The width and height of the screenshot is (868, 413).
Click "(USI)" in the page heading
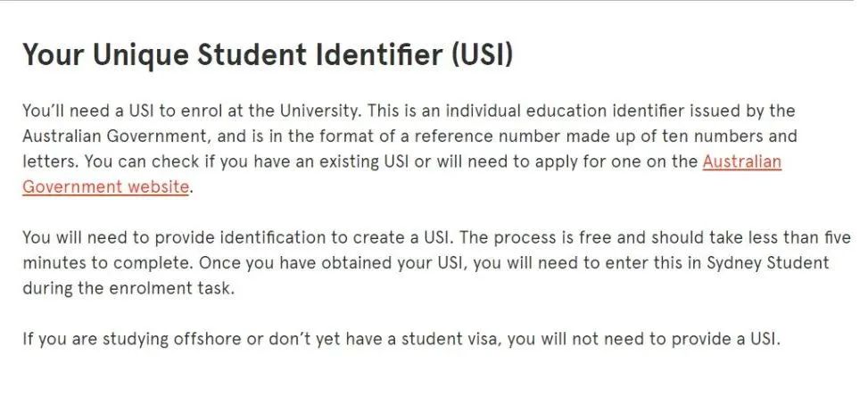[482, 54]
